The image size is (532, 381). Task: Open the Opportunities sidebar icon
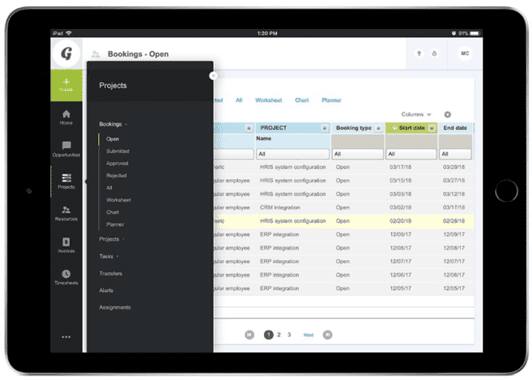pyautogui.click(x=66, y=149)
